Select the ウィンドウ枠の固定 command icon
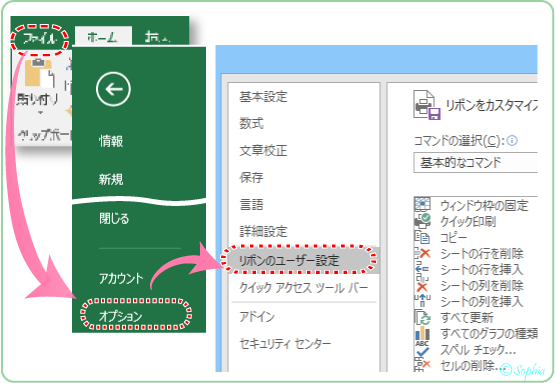This screenshot has width=555, height=383. 422,205
